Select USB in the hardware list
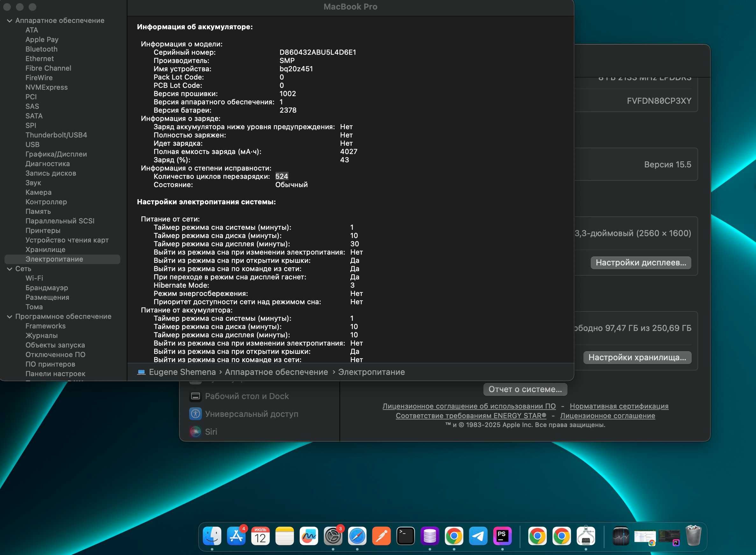Viewport: 756px width, 555px height. 32,144
